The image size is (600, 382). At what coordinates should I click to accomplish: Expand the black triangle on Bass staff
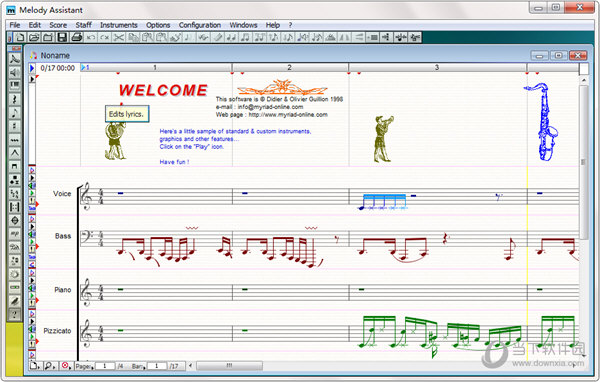click(x=32, y=227)
